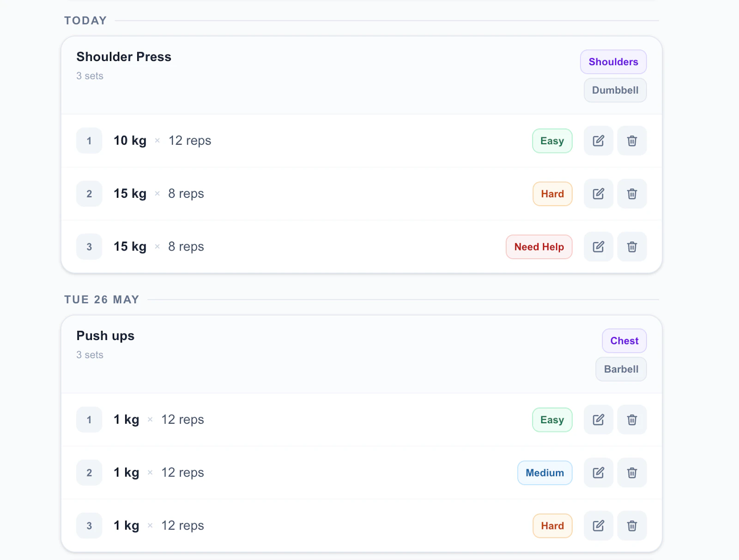Edit Shoulder Press set 3 marked Need Help

598,247
